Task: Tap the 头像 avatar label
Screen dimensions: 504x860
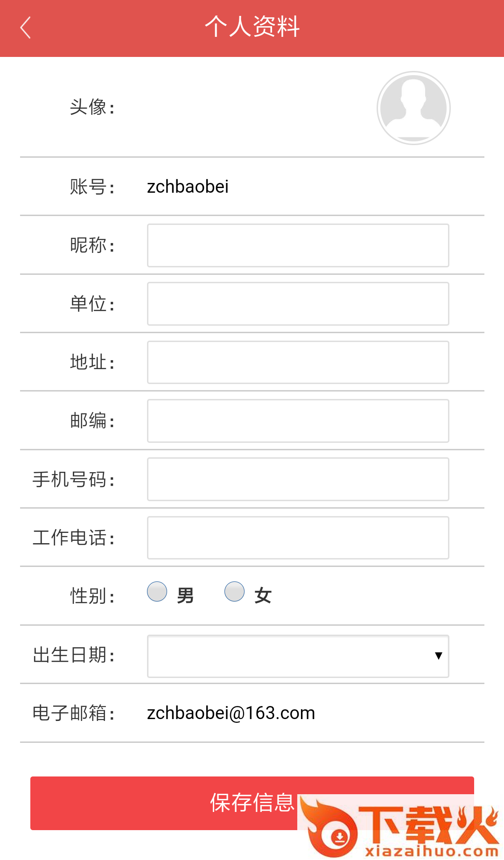Action: click(92, 107)
